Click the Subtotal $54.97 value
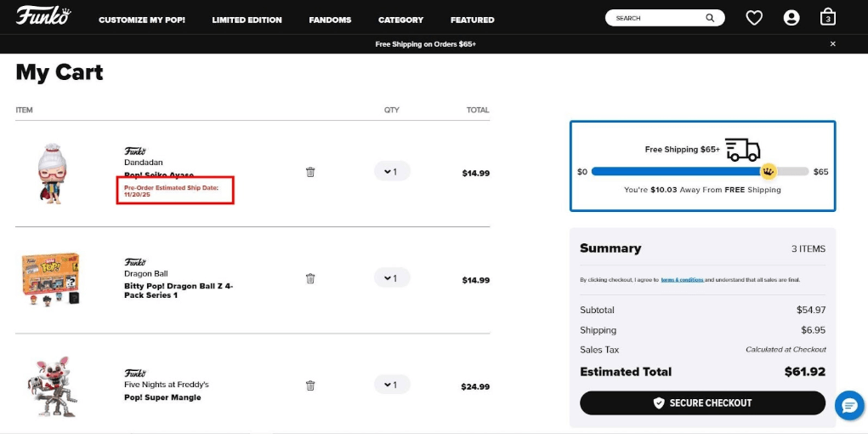868x434 pixels. [x=811, y=310]
